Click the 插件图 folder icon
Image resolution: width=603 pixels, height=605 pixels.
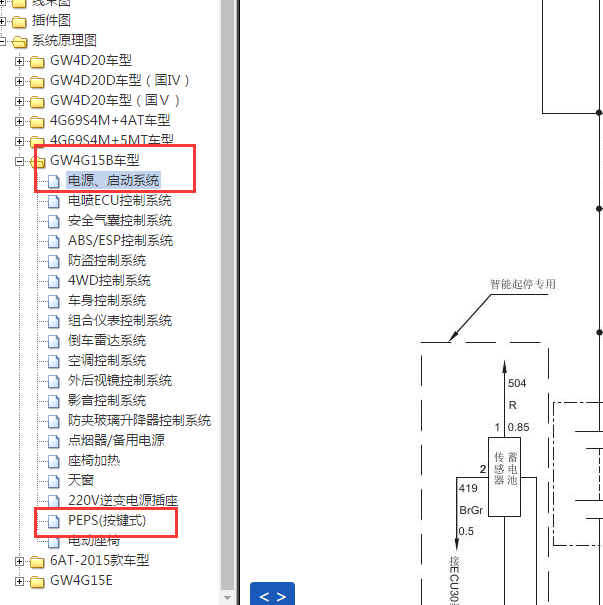tap(19, 22)
